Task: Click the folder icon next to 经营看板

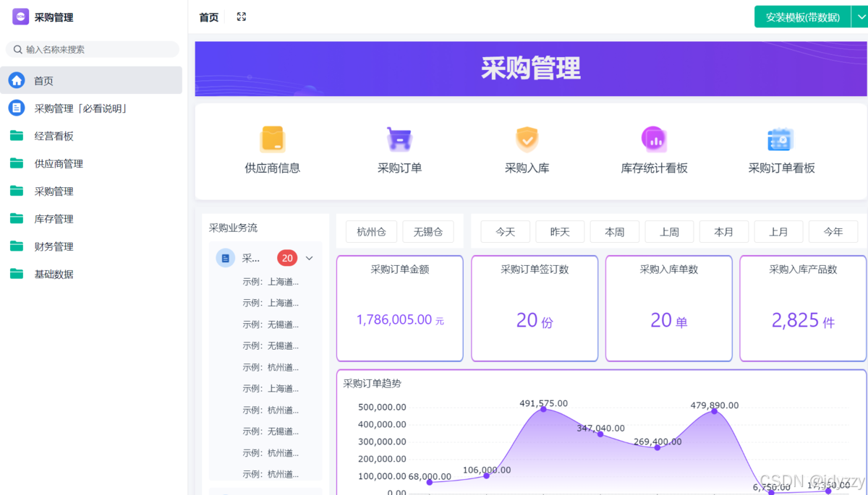Action: pyautogui.click(x=17, y=135)
